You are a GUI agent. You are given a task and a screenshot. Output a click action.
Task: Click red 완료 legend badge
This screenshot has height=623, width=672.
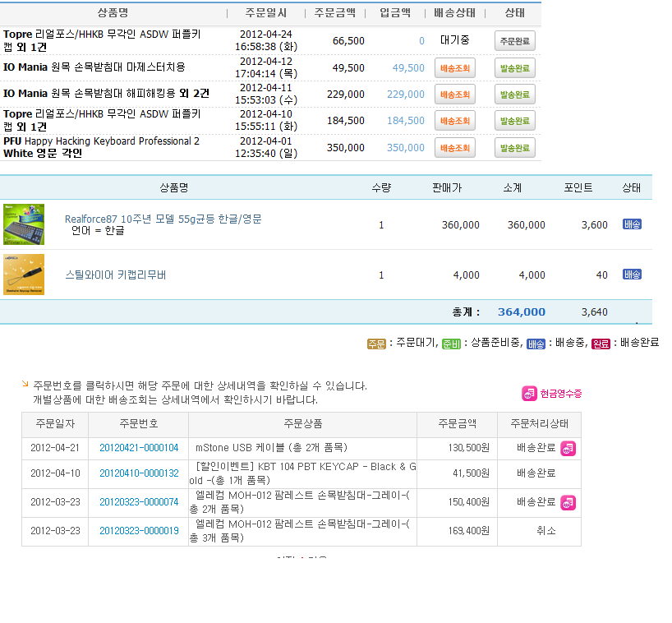(x=601, y=344)
